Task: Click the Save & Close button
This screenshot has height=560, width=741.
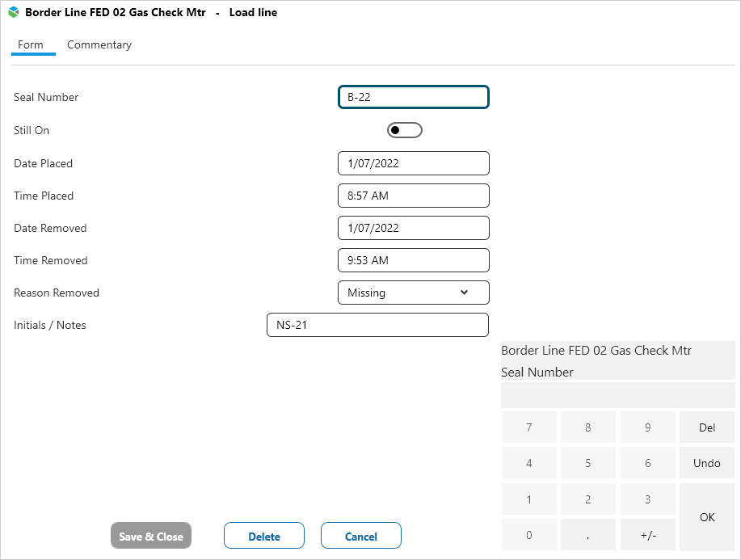Action: pos(151,537)
